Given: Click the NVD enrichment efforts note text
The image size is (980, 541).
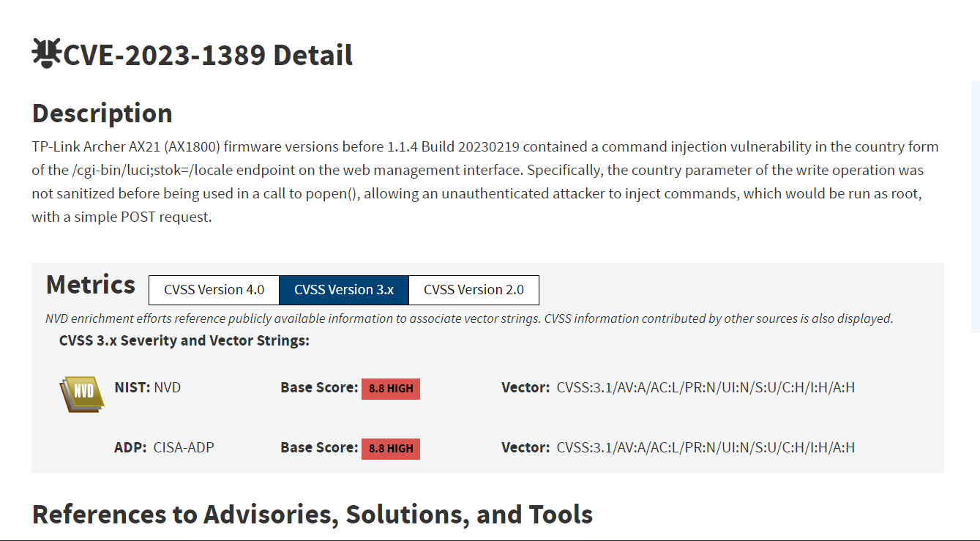Looking at the screenshot, I should [469, 318].
